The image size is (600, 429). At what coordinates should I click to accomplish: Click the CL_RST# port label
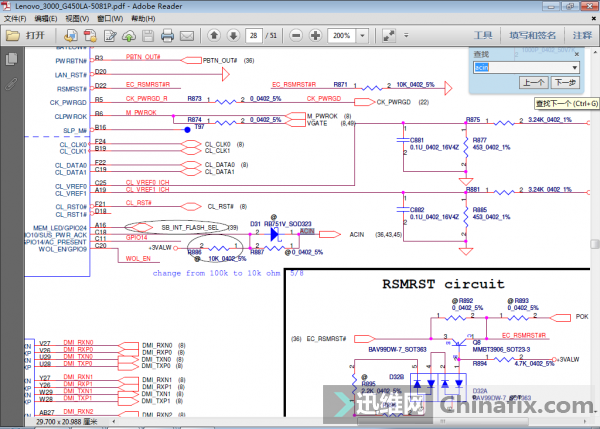[x=220, y=207]
